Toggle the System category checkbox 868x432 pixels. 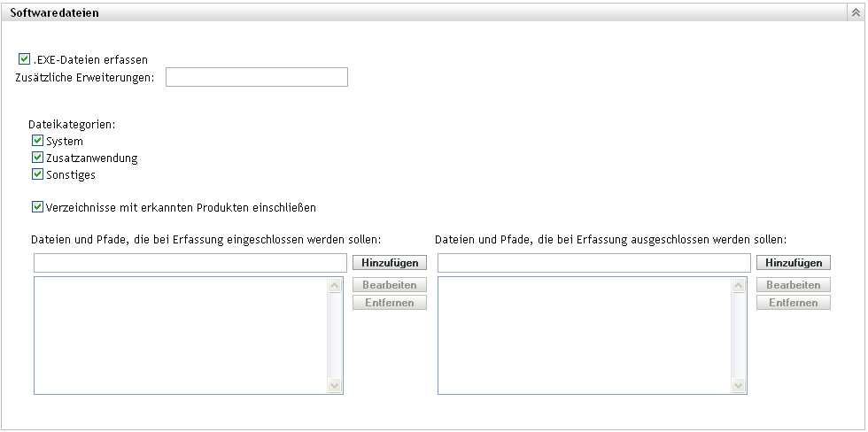tap(37, 141)
